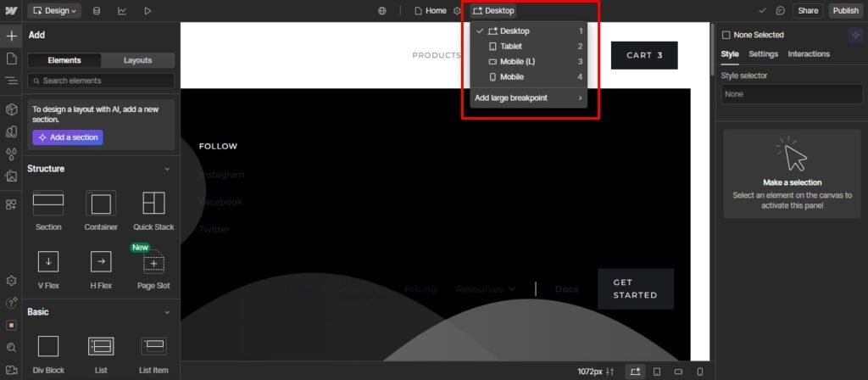
Task: Click the AI sparkle icon in Style panel
Action: coord(855,35)
